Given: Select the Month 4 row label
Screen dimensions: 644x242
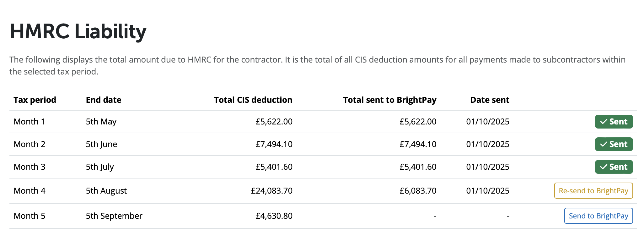Looking at the screenshot, I should coord(30,191).
